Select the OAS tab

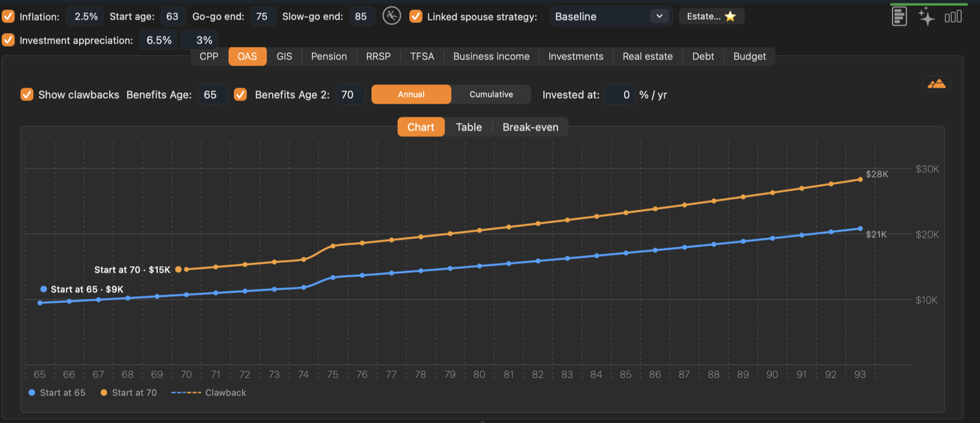[x=247, y=56]
